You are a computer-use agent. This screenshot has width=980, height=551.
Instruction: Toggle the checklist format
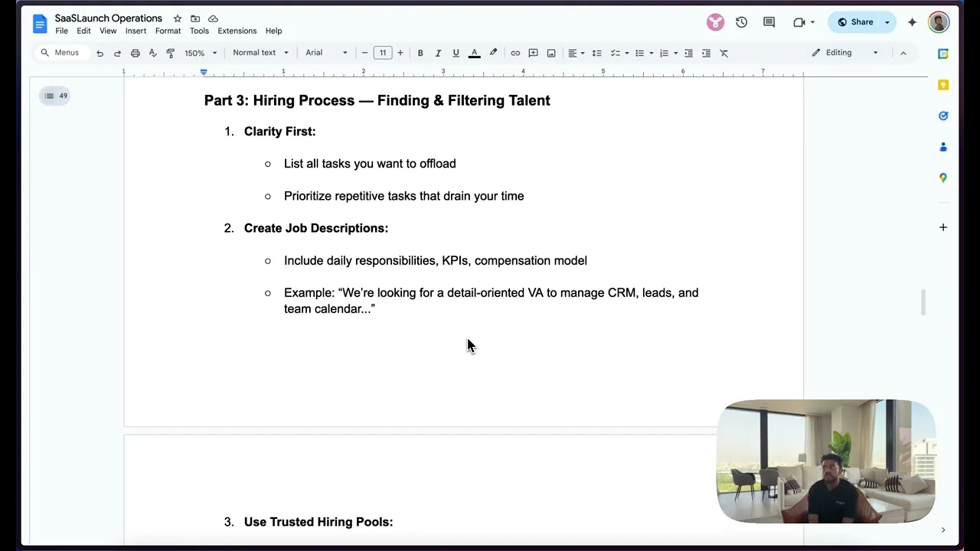coord(615,53)
